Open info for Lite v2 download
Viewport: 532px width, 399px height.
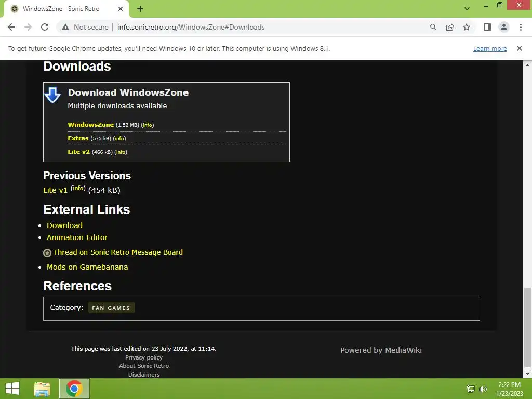(121, 152)
